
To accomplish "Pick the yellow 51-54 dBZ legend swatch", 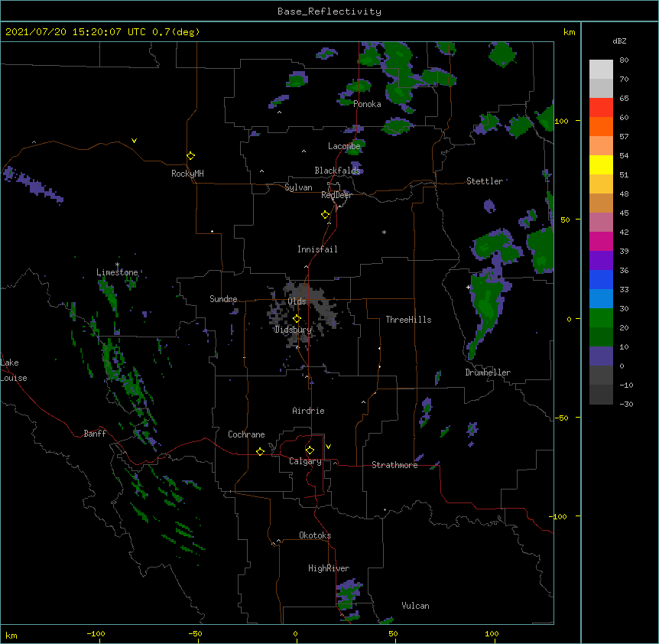I will point(601,164).
